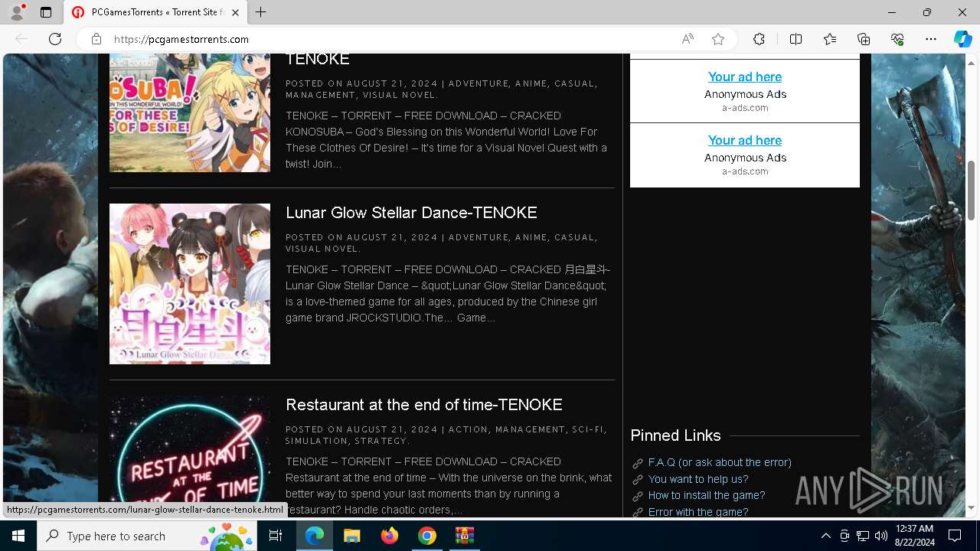This screenshot has height=551, width=980.
Task: Open Read aloud from address bar
Action: (x=688, y=39)
